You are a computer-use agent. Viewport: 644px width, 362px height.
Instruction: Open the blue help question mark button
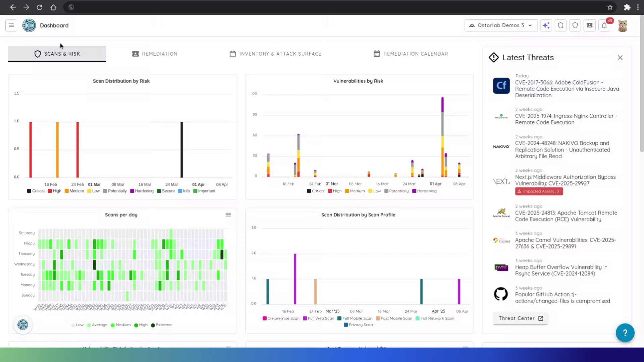click(625, 333)
